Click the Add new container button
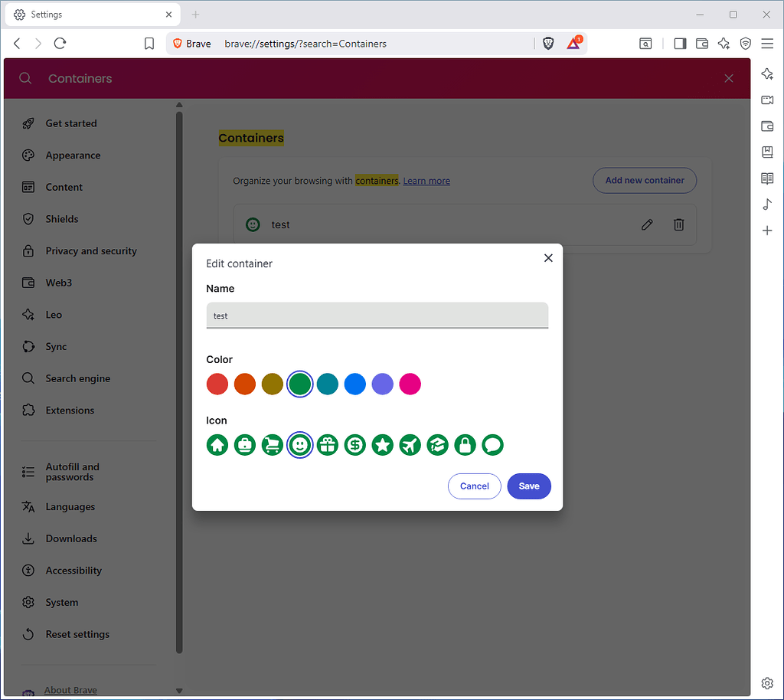The image size is (784, 700). [645, 180]
